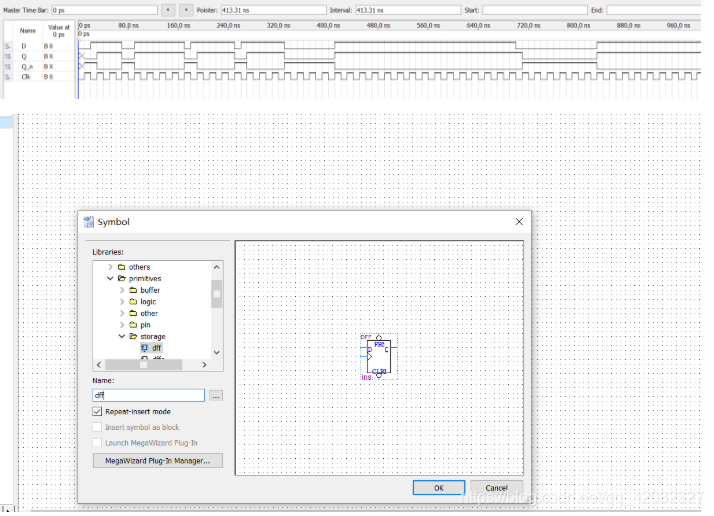Click the Master Time Bar input field

pos(104,10)
